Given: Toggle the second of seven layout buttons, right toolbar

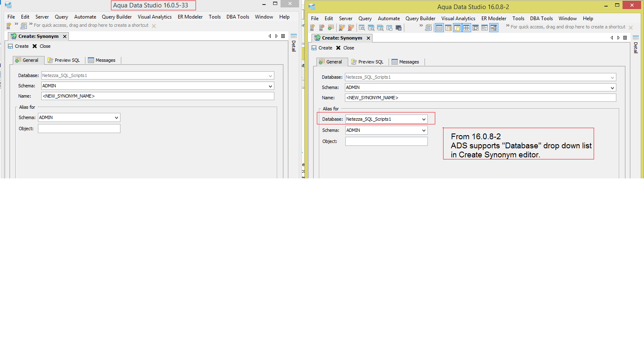Looking at the screenshot, I should (448, 28).
